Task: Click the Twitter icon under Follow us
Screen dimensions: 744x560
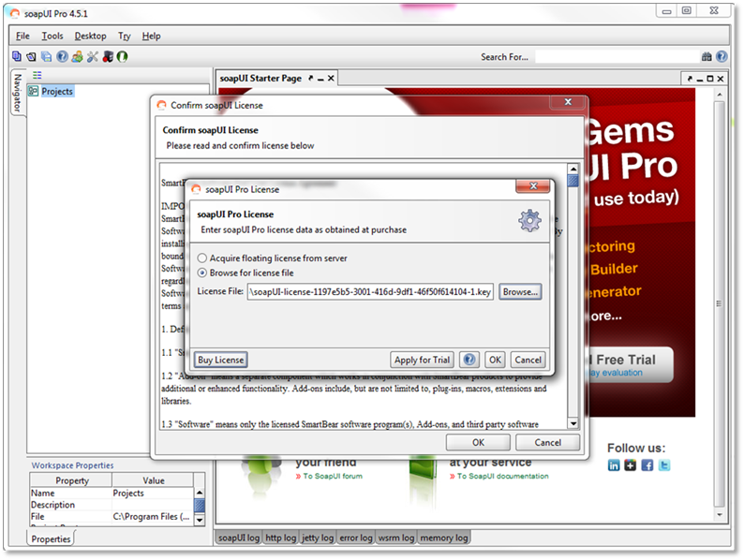Action: coord(664,465)
